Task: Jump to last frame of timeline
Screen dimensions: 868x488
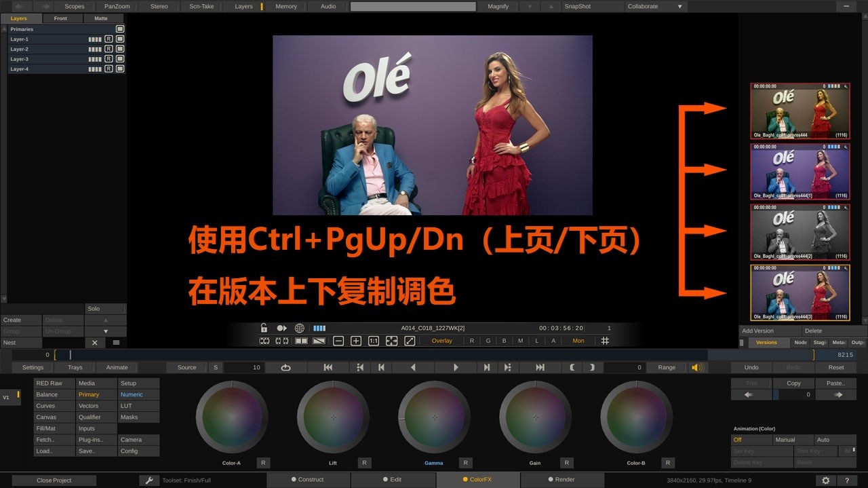Action: pos(540,367)
